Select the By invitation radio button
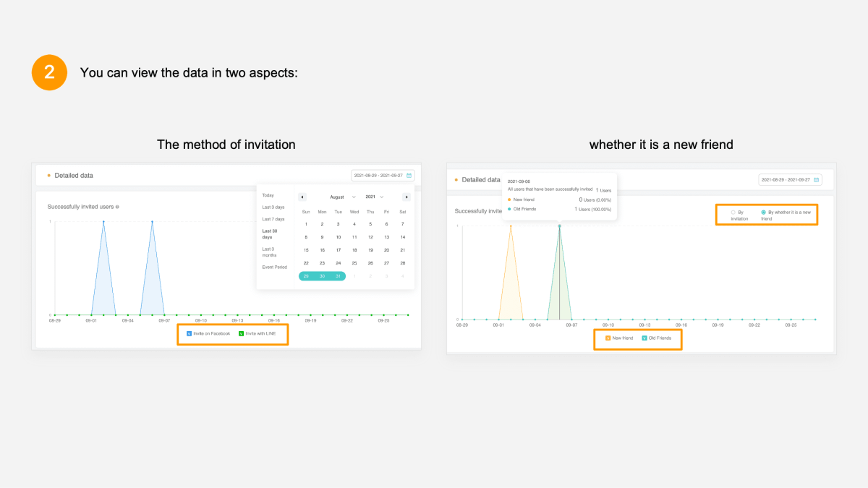868x488 pixels. coord(733,213)
